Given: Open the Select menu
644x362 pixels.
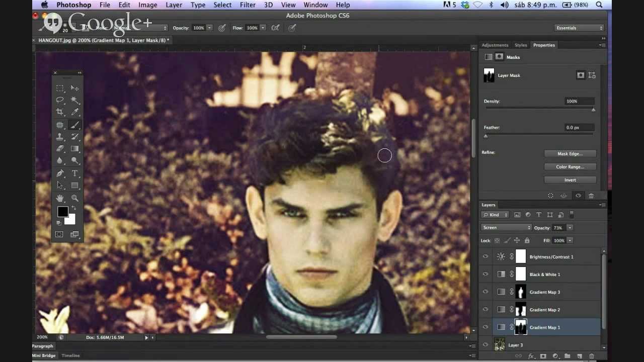Looking at the screenshot, I should pos(222,5).
